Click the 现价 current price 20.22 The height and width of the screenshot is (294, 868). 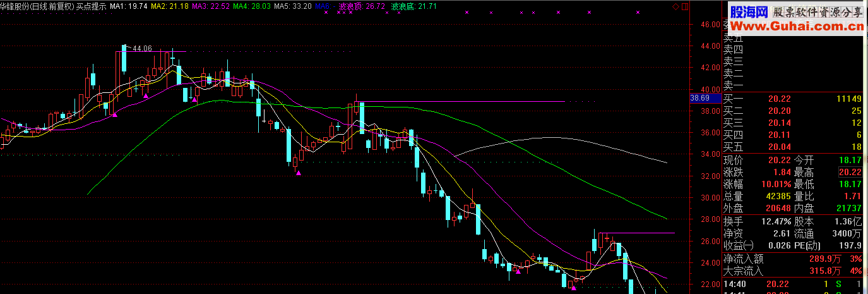[x=779, y=160]
